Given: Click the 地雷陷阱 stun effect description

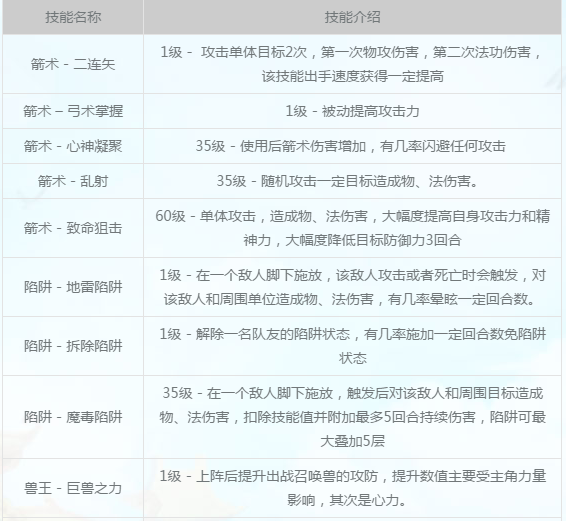Looking at the screenshot, I should point(352,287).
